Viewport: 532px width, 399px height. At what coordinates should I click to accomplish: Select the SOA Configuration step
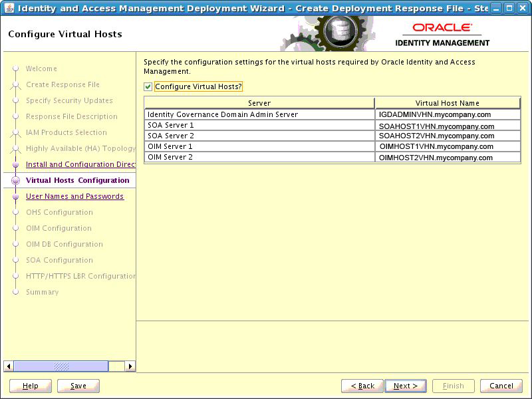click(59, 260)
